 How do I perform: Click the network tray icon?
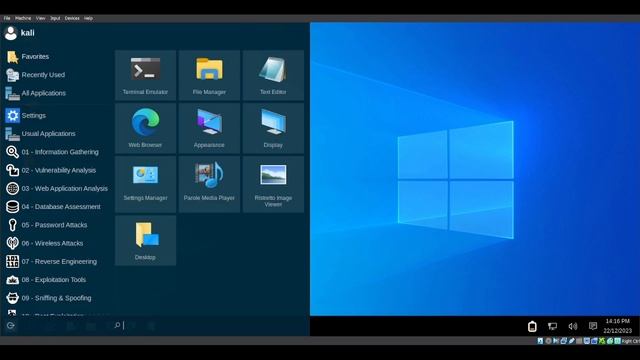(553, 326)
